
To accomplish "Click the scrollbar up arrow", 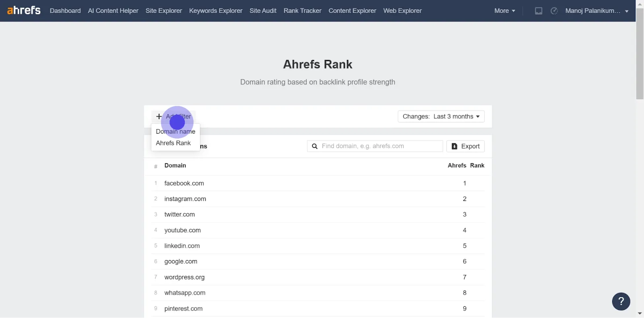I will [x=640, y=4].
